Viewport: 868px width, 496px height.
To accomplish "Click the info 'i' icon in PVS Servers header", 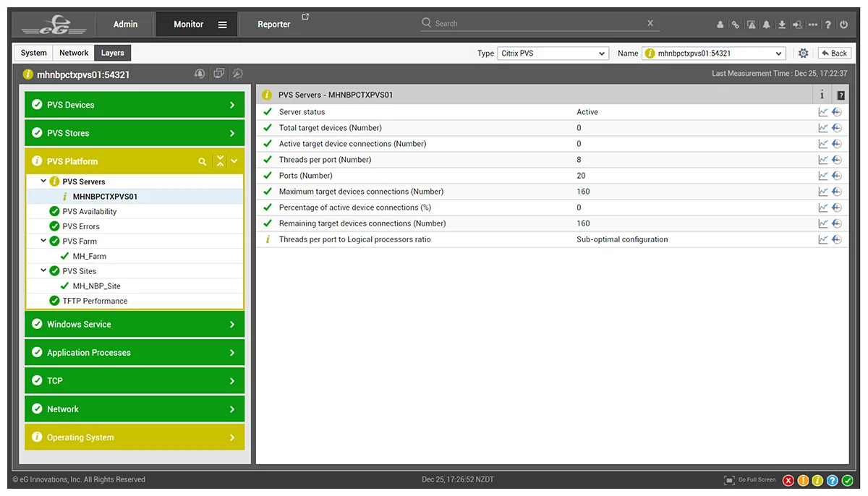I will point(822,95).
